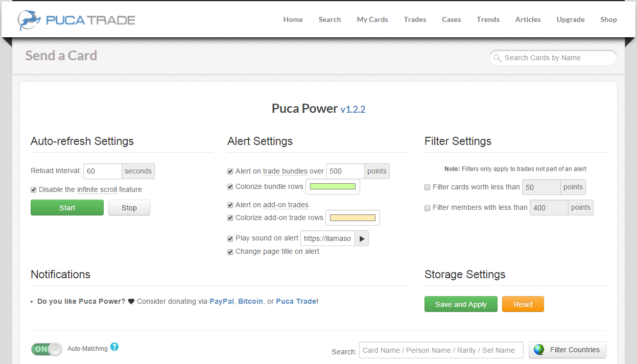Open the Trades menu
The height and width of the screenshot is (364, 637).
coord(415,19)
